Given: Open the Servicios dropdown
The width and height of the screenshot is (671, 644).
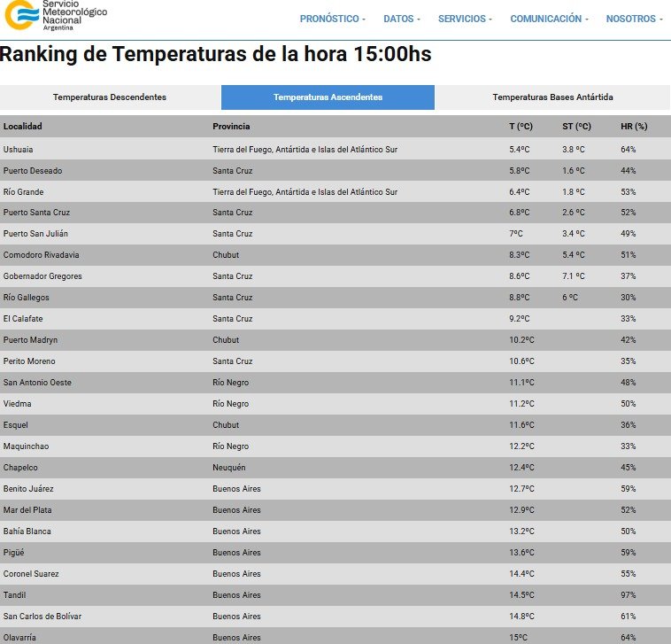Looking at the screenshot, I should pos(465,19).
